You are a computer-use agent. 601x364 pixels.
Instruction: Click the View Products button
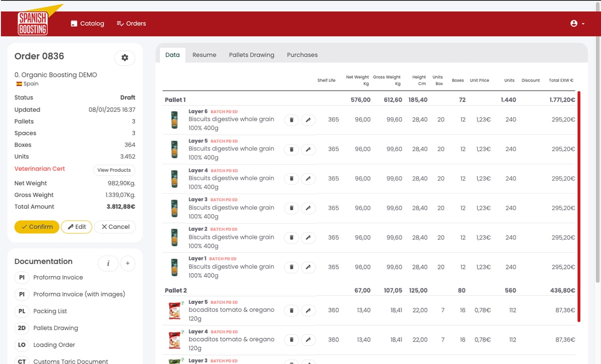[114, 170]
